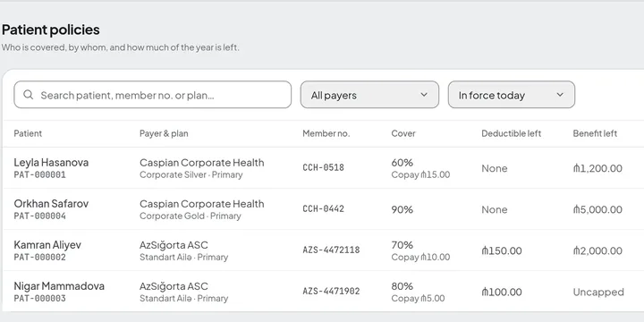This screenshot has width=644, height=322.
Task: Click Caspian Corporate Health in Leyla's row
Action: pos(201,162)
